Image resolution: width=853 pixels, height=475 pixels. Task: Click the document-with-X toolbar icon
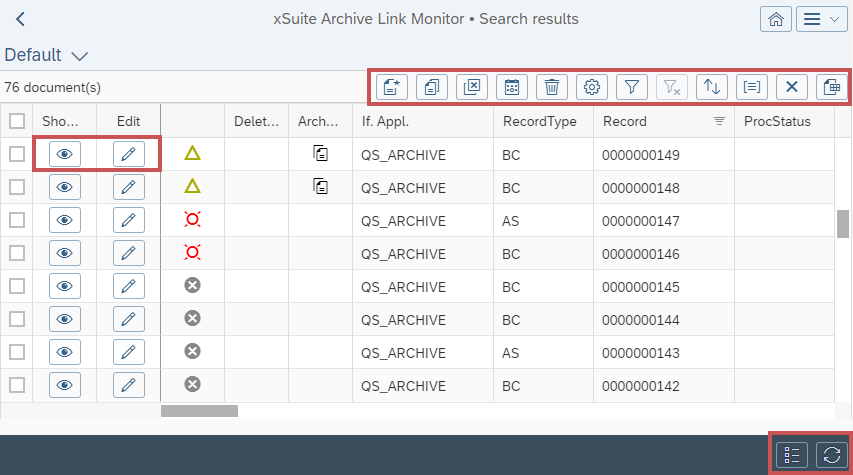(472, 87)
